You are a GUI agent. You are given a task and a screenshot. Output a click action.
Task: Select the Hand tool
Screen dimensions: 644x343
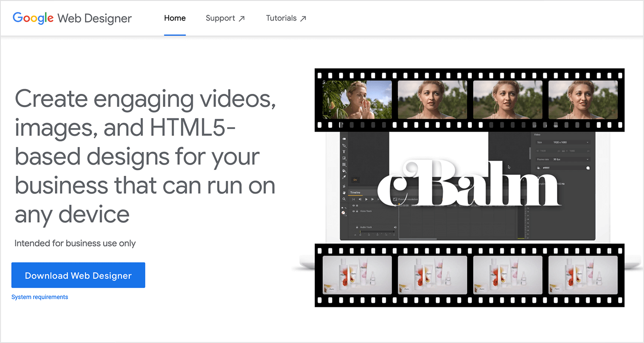coord(344,193)
